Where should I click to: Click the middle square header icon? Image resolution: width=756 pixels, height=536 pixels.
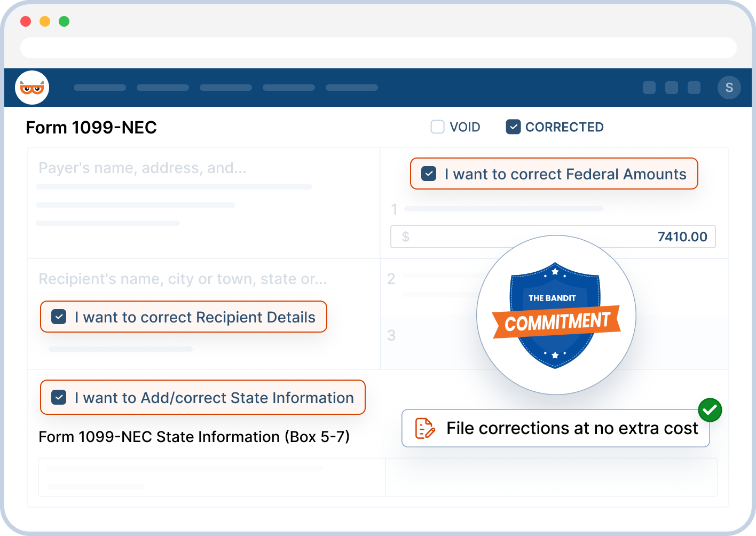(672, 88)
